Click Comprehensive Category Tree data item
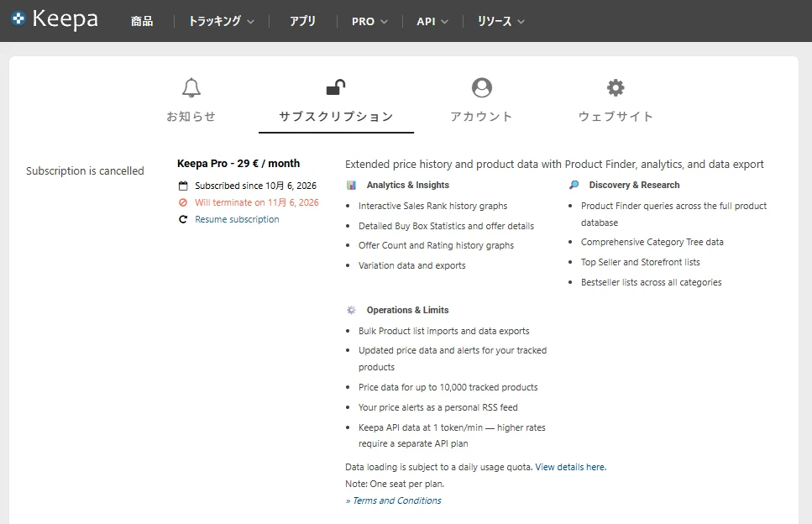The image size is (812, 524). [652, 243]
